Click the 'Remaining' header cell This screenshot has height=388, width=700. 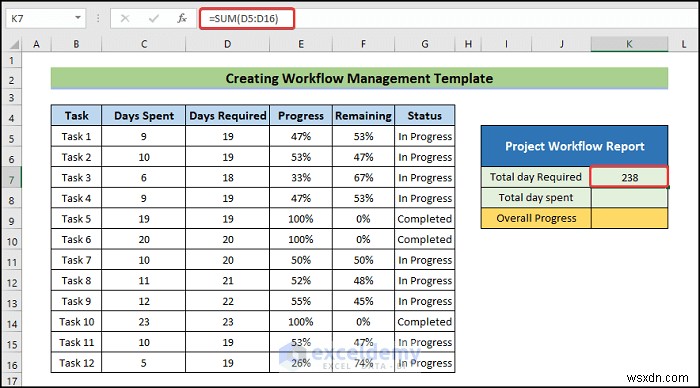363,116
